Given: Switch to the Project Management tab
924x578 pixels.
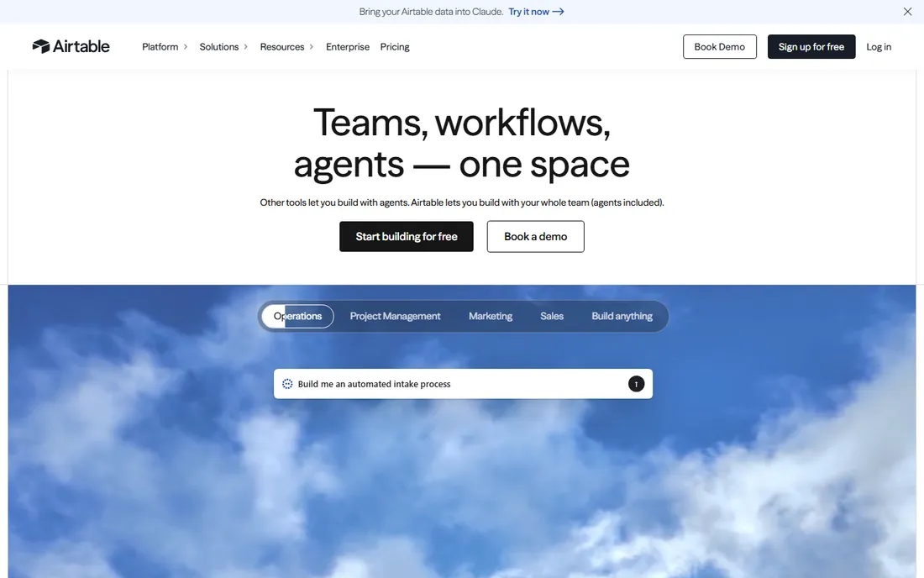Looking at the screenshot, I should click(395, 317).
